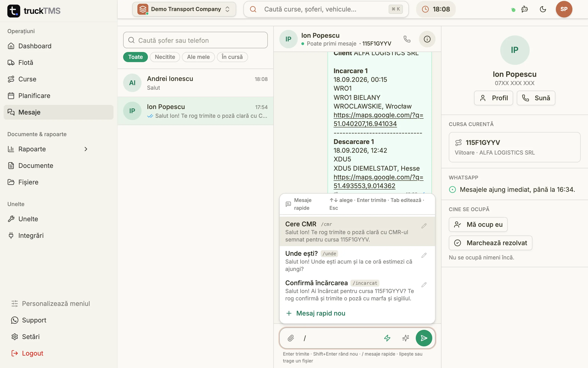588x368 pixels.
Task: Open the Demo Transport Company switcher
Action: click(184, 9)
